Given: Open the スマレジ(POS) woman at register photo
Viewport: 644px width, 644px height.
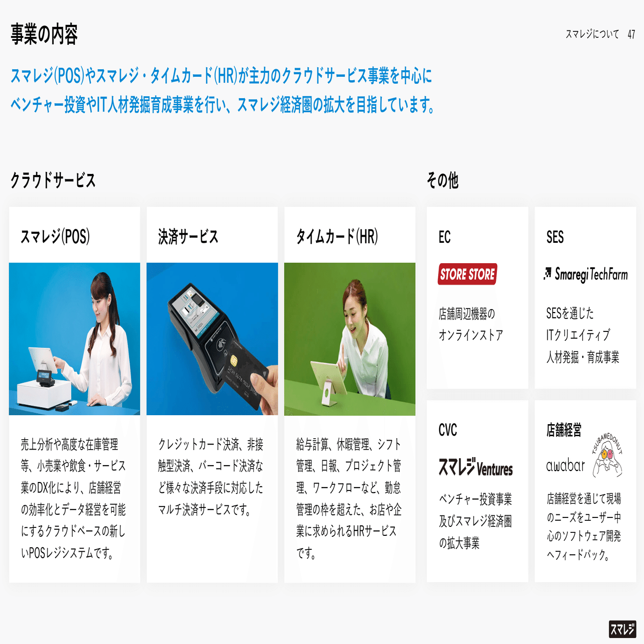Looking at the screenshot, I should pos(74,339).
